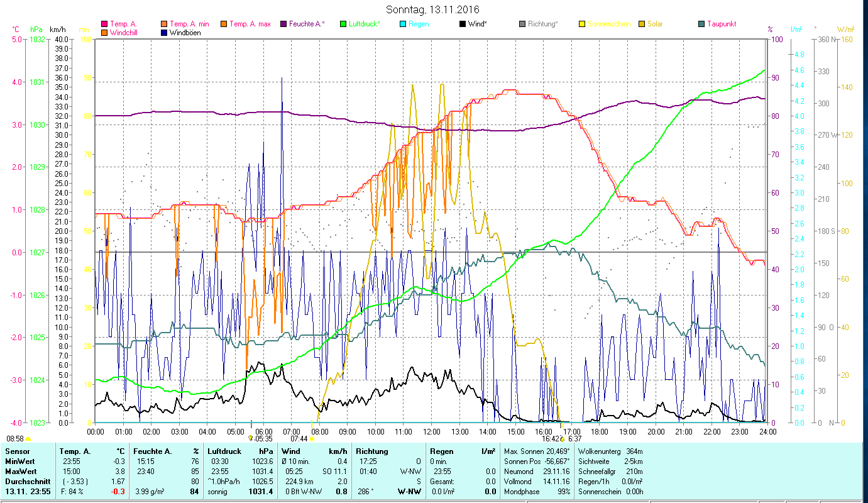868x503 pixels.
Task: Click the 12:00 time axis label
Action: 432,431
